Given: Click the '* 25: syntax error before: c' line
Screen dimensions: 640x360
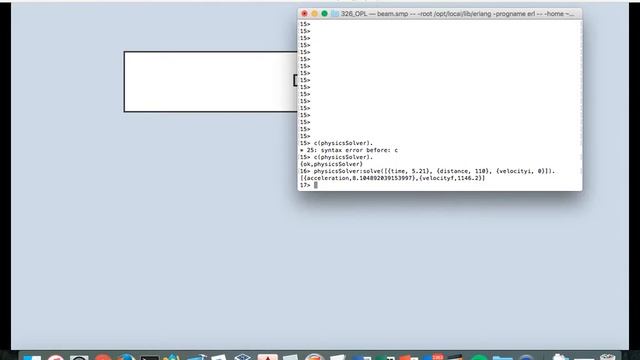Looking at the screenshot, I should tap(349, 150).
